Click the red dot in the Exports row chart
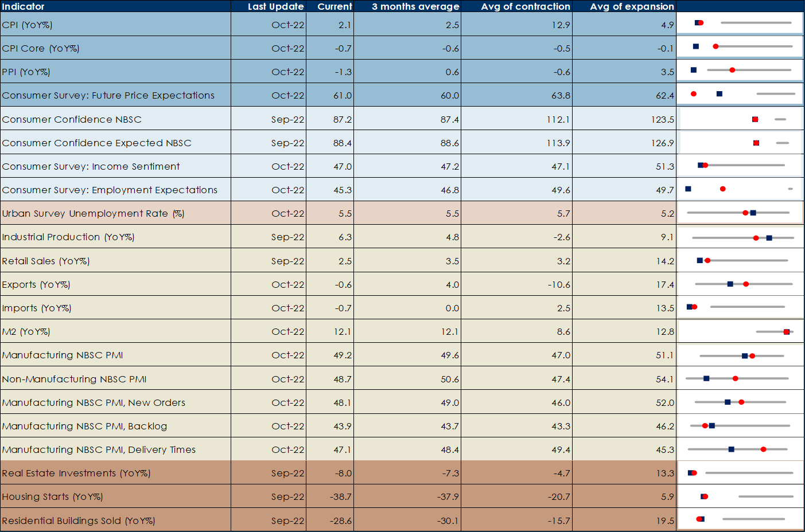The image size is (805, 532). point(746,284)
